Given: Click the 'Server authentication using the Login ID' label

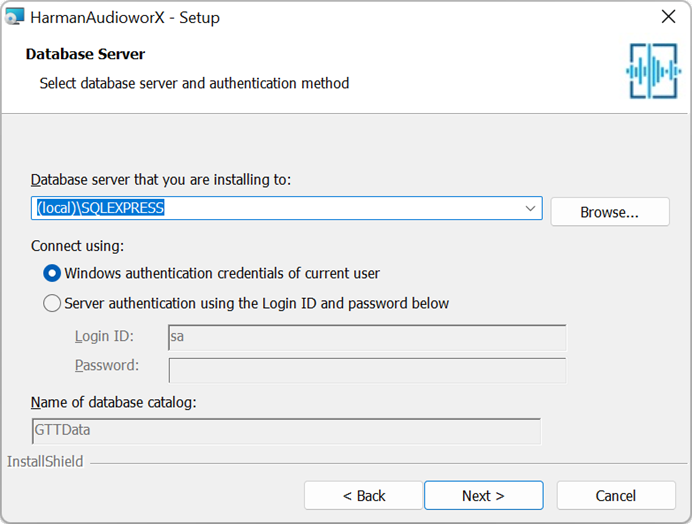Looking at the screenshot, I should pyautogui.click(x=256, y=303).
